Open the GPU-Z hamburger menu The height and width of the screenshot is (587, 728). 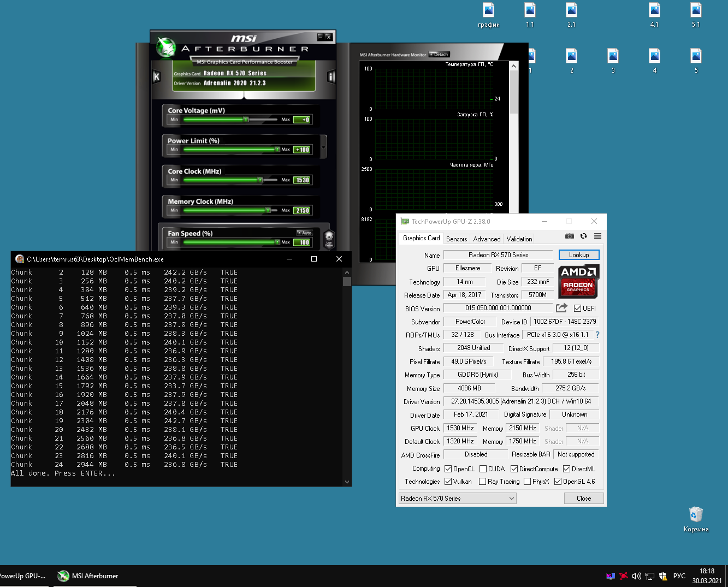pyautogui.click(x=598, y=236)
